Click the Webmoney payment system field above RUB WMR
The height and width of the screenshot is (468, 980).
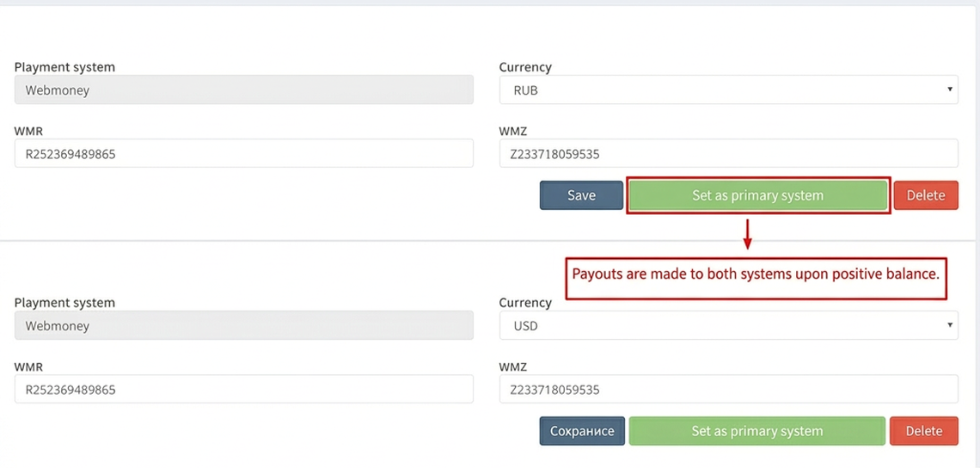(x=244, y=90)
